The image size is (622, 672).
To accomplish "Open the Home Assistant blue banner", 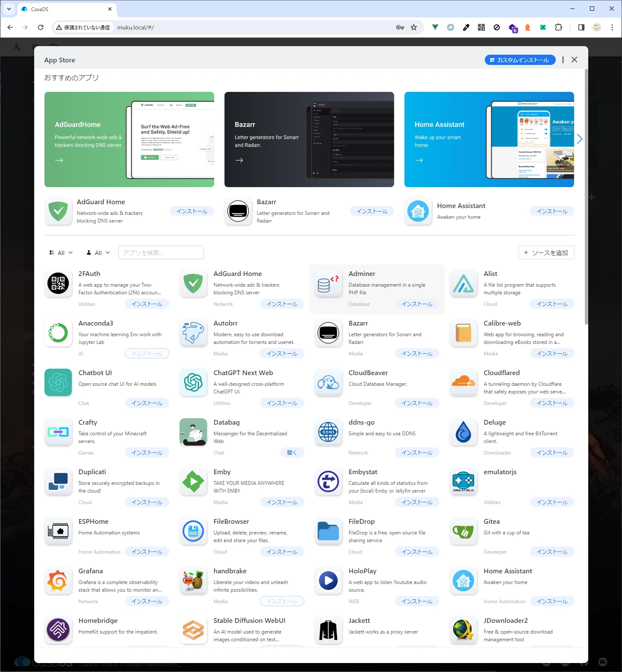I will (x=489, y=139).
